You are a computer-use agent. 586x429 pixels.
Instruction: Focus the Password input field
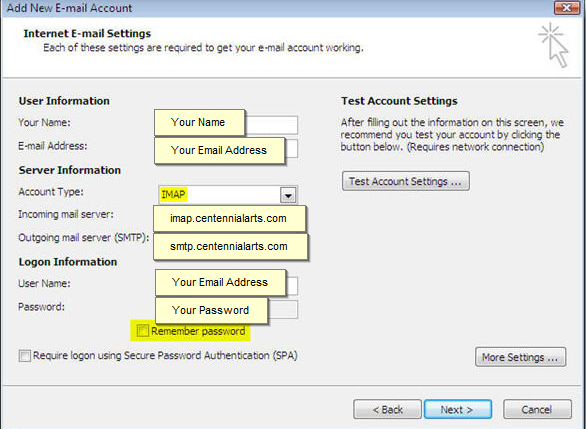click(x=226, y=309)
